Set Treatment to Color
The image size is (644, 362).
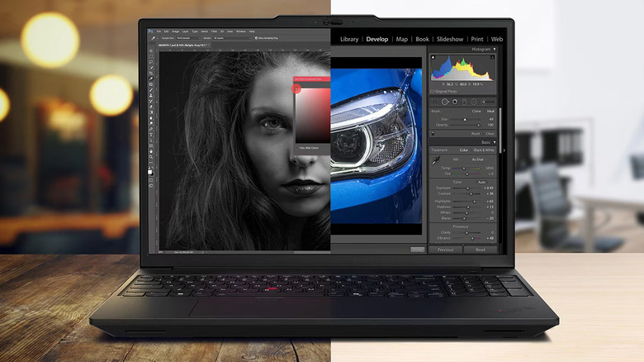coord(464,150)
